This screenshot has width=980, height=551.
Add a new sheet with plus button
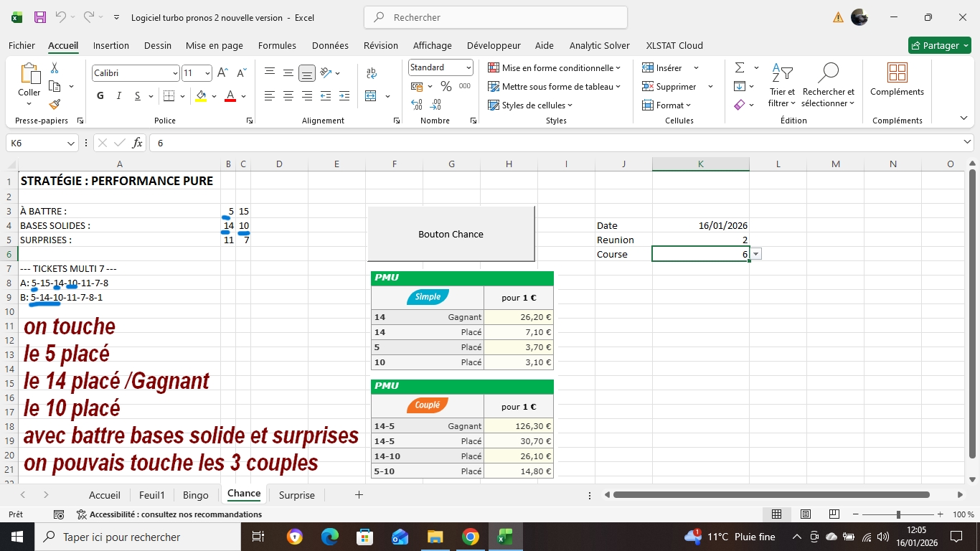tap(359, 495)
